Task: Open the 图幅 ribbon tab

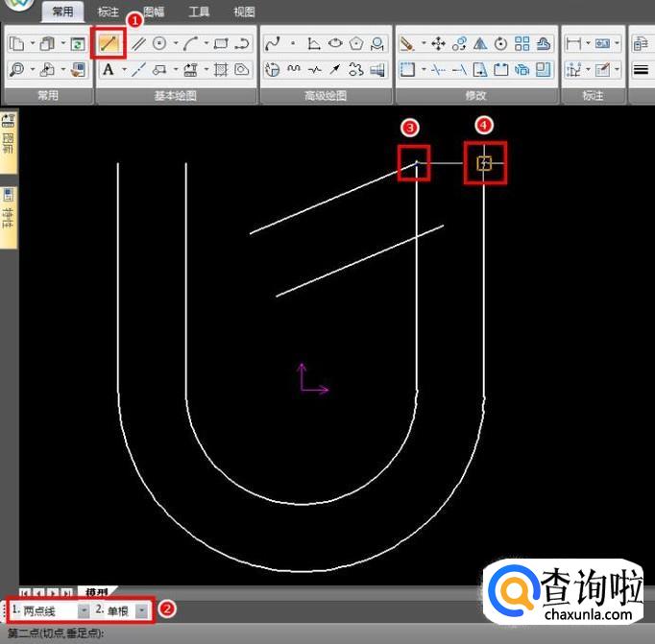Action: point(154,12)
